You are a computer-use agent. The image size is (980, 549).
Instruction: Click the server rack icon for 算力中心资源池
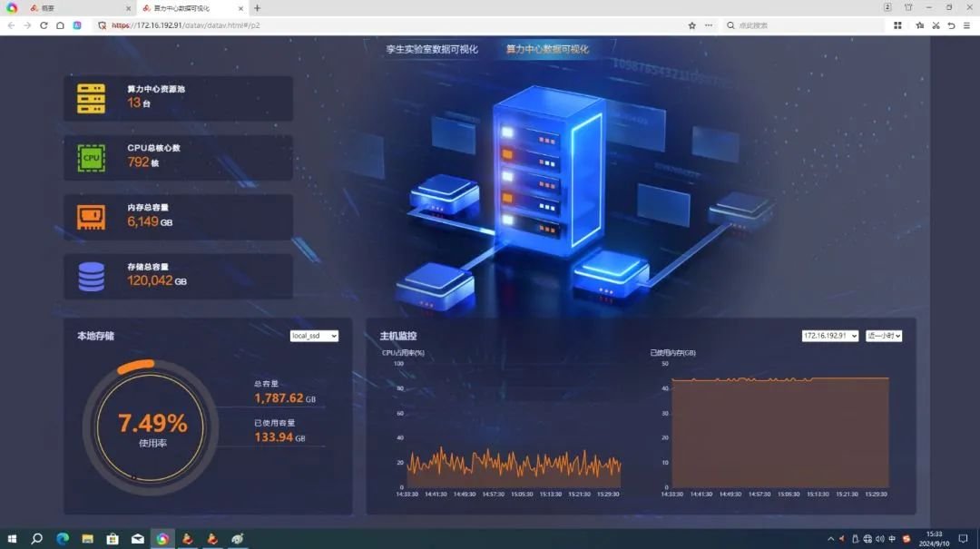[91, 98]
